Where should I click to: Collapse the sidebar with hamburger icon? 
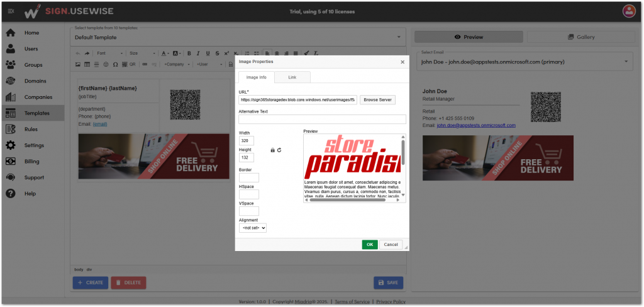pyautogui.click(x=11, y=11)
